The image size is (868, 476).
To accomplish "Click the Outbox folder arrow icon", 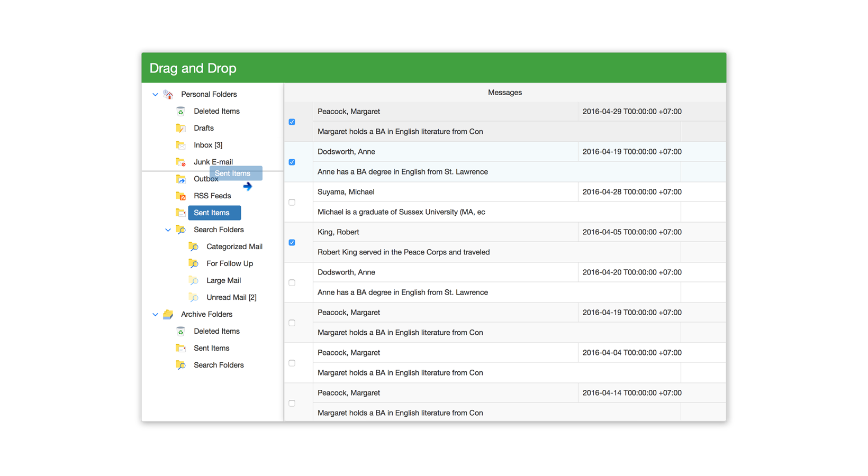I will tap(180, 179).
